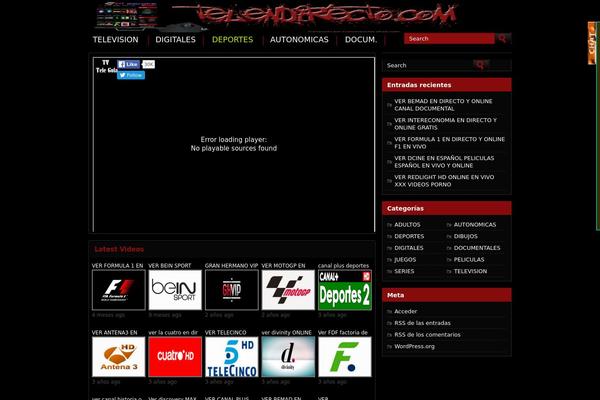Screen dimensions: 600x400
Task: Open the JUEGOS category
Action: 405,260
